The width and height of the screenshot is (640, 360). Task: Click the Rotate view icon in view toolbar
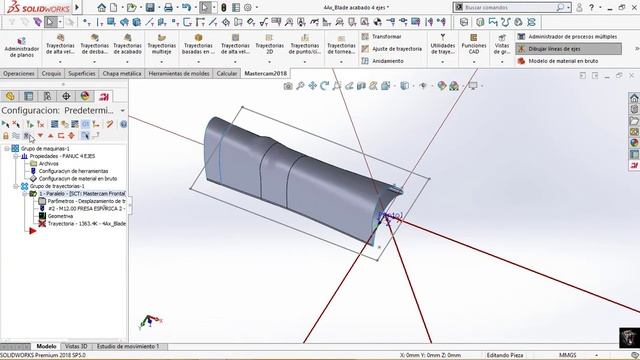point(324,86)
